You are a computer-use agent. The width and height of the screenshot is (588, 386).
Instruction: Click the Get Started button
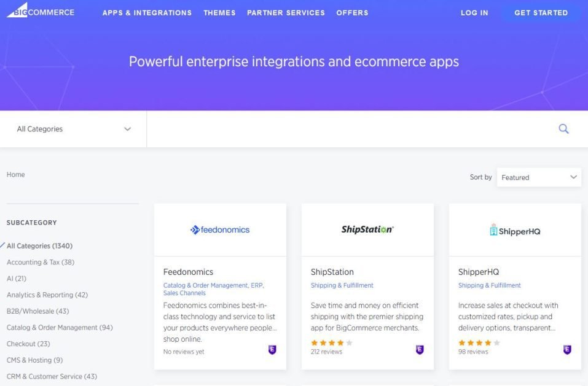point(541,13)
